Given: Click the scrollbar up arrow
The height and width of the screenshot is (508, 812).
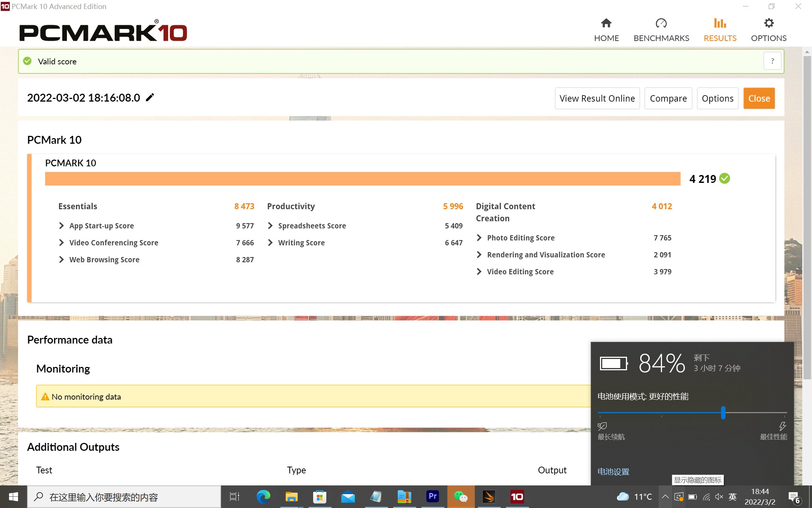Looking at the screenshot, I should tap(807, 52).
